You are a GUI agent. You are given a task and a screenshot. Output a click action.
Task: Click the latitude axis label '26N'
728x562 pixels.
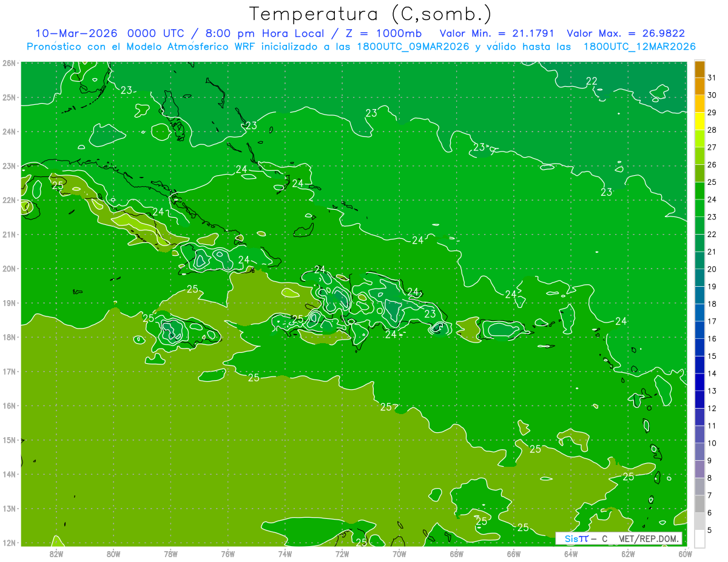9,63
